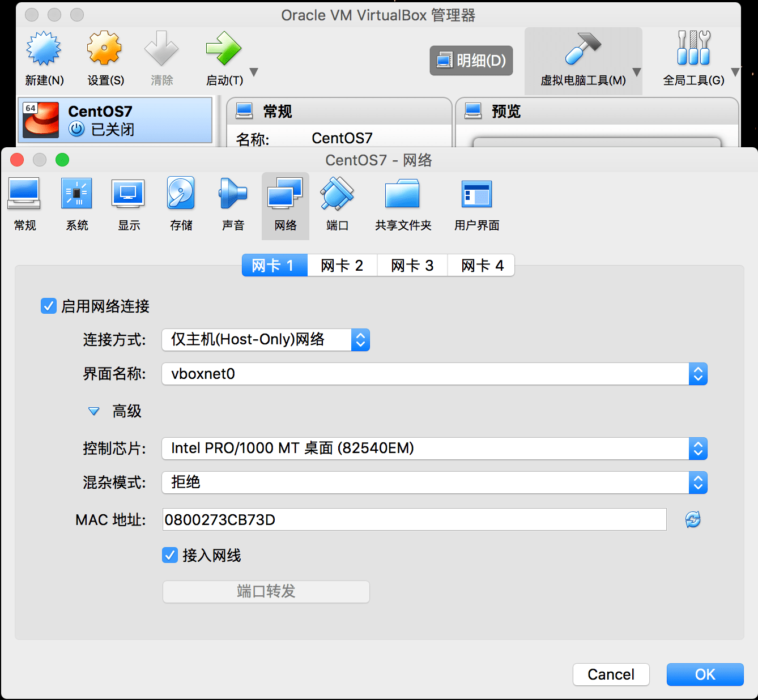Open the 启动(T) dropdown arrow
This screenshot has width=758, height=700.
pos(254,72)
